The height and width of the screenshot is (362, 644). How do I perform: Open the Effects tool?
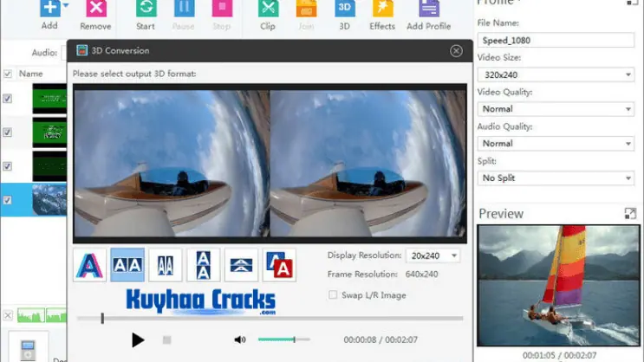[x=382, y=10]
